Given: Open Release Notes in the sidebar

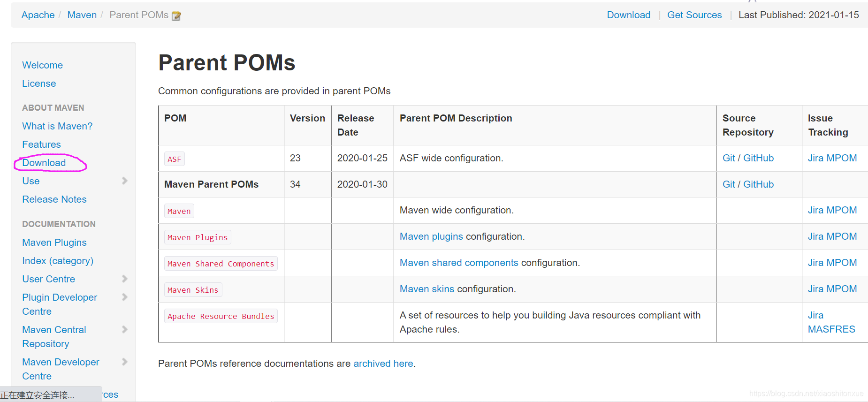Looking at the screenshot, I should coord(54,199).
